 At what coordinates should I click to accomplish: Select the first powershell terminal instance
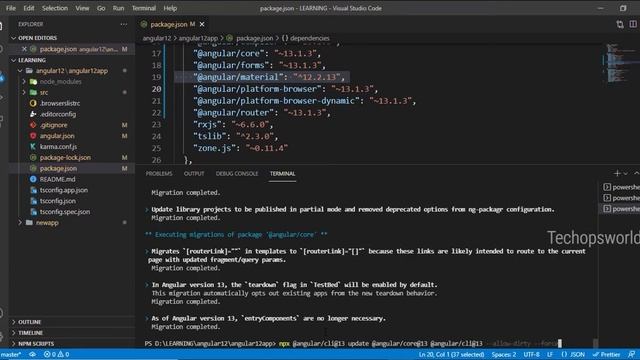621,187
